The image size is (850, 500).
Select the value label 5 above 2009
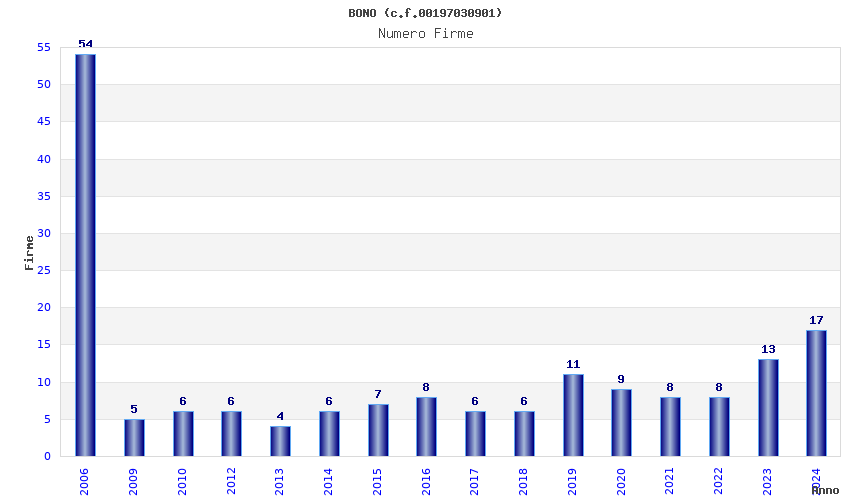point(134,409)
